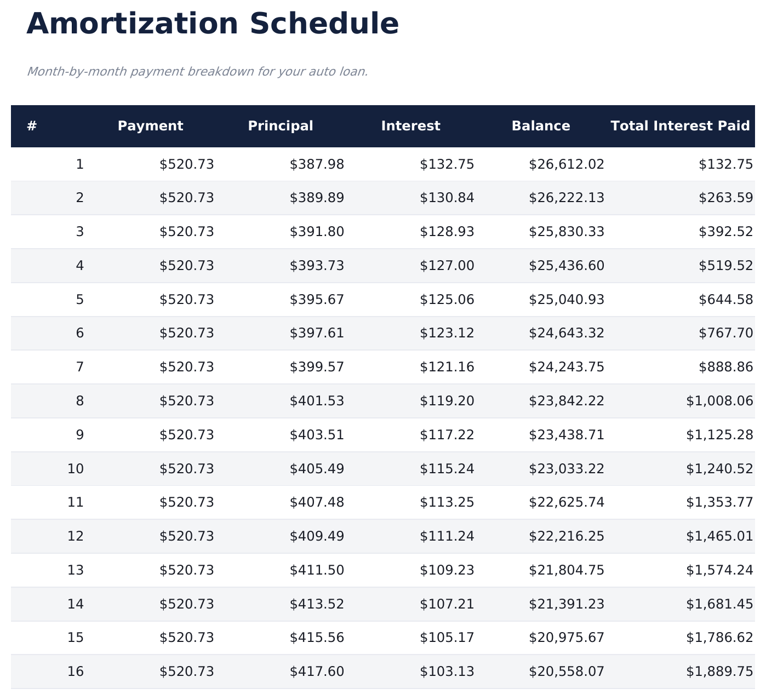Image resolution: width=766 pixels, height=700 pixels.
Task: Click row number 15 cell
Action: [x=76, y=638]
